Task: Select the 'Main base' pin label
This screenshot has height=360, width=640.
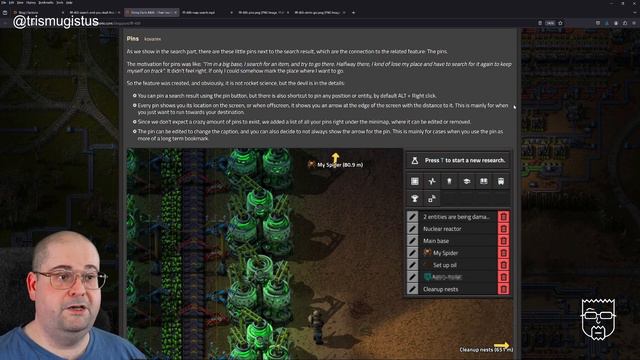Action: [436, 241]
